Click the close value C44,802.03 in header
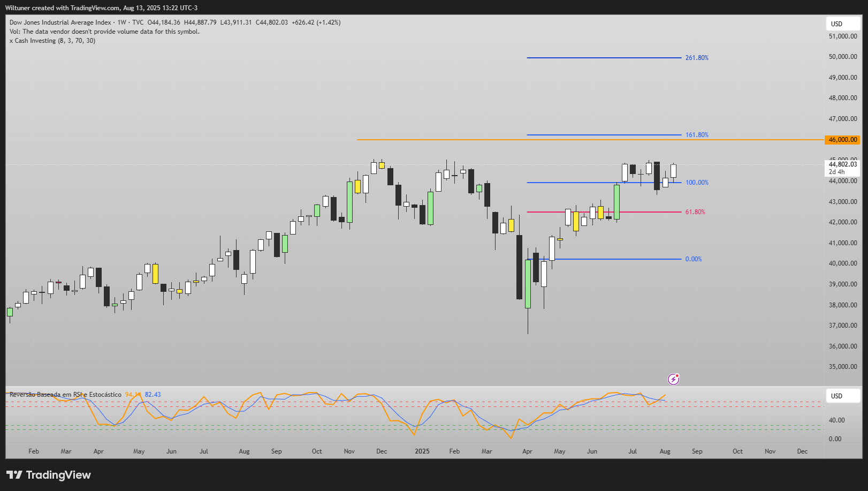 click(271, 22)
